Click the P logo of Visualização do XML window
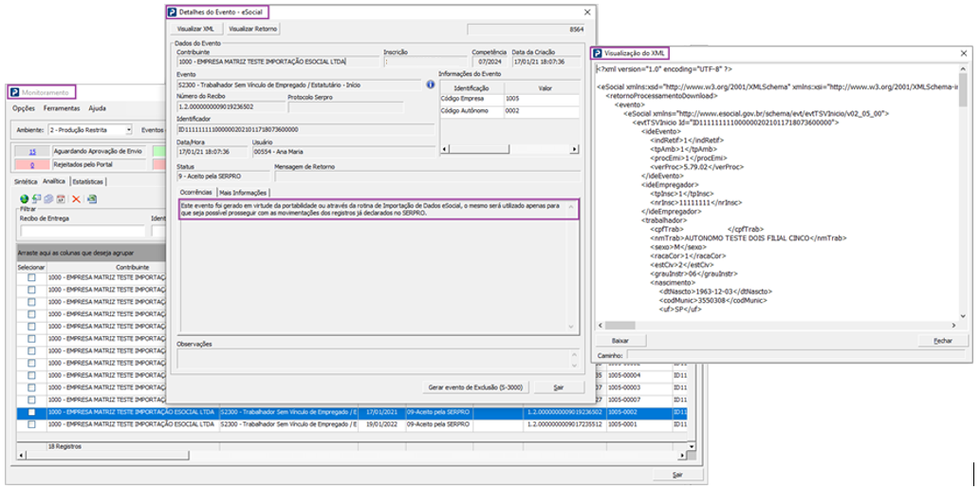 click(598, 53)
